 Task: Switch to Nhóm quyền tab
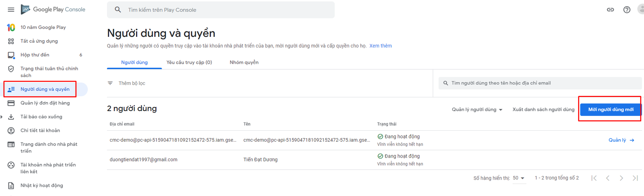pyautogui.click(x=244, y=62)
